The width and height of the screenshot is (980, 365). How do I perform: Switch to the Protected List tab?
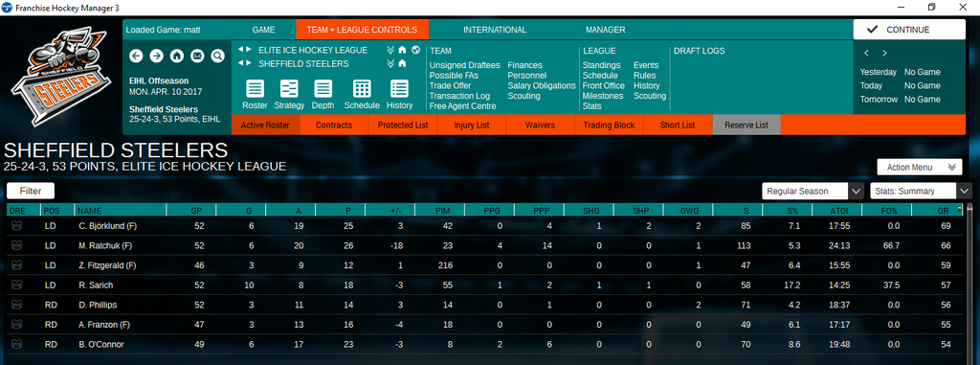403,125
